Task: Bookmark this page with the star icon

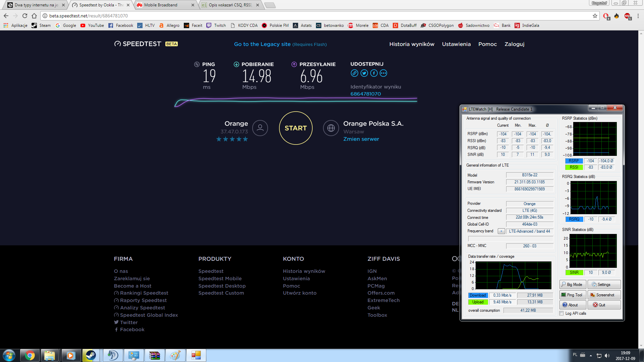Action: point(595,16)
